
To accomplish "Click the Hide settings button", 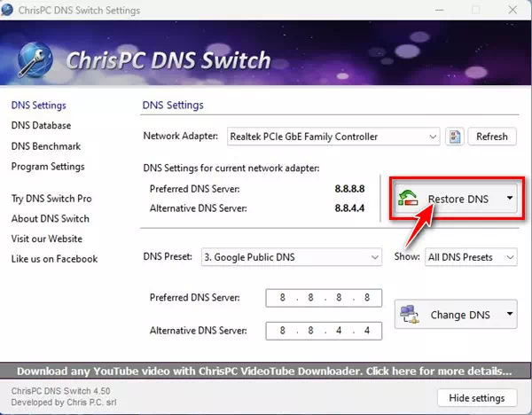I will [x=477, y=397].
